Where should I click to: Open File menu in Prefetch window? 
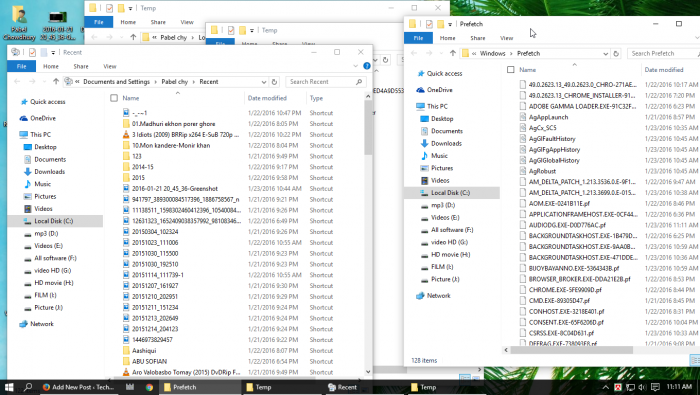tap(418, 38)
